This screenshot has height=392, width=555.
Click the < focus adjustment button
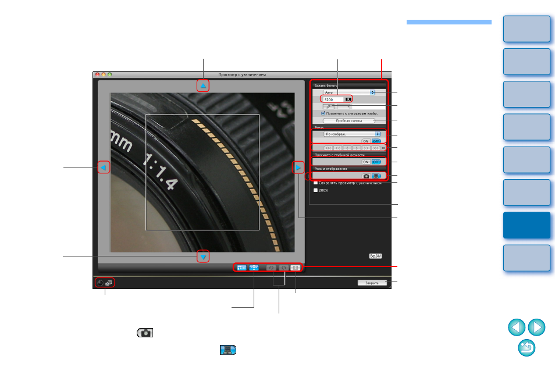tap(347, 148)
